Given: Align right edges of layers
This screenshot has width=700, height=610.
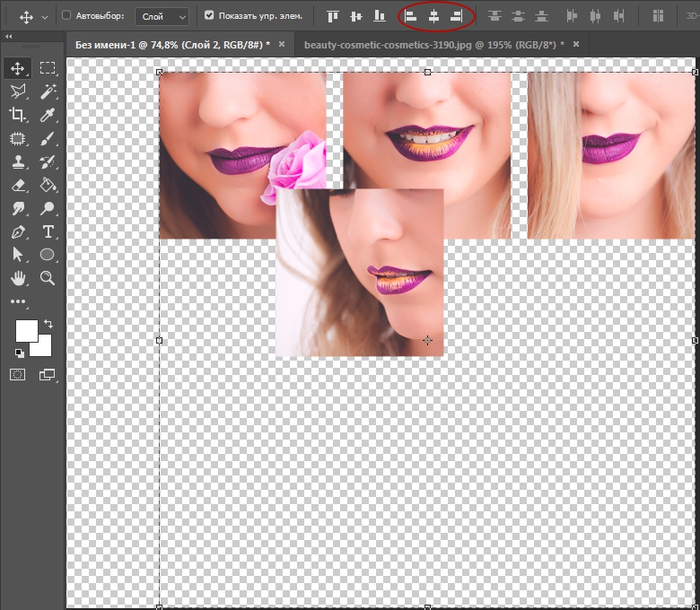Looking at the screenshot, I should [x=456, y=16].
